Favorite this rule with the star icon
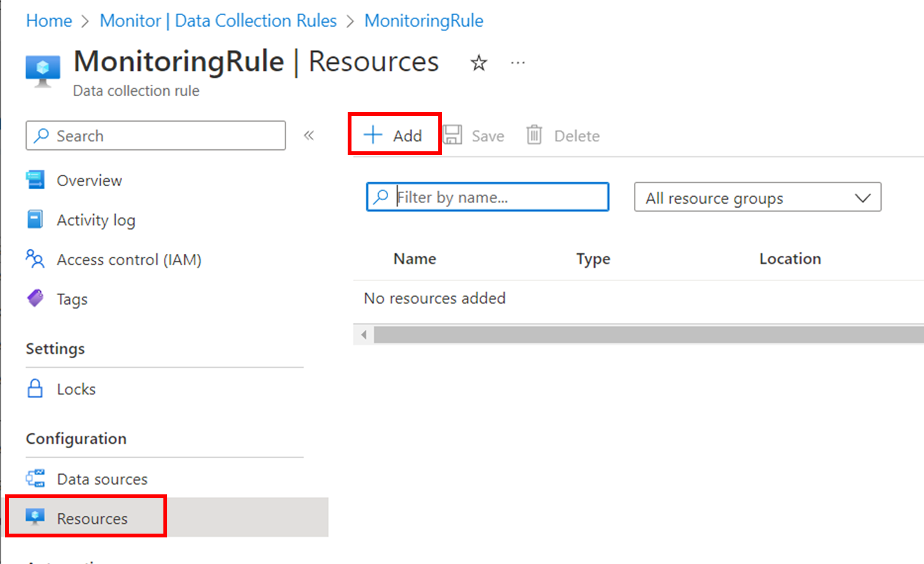924x564 pixels. tap(479, 63)
